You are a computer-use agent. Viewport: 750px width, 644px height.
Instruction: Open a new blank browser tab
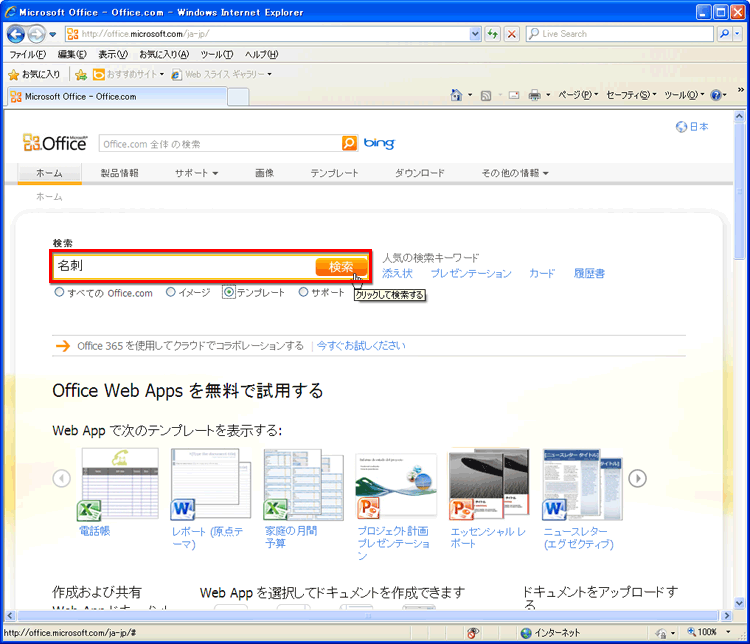pos(238,97)
